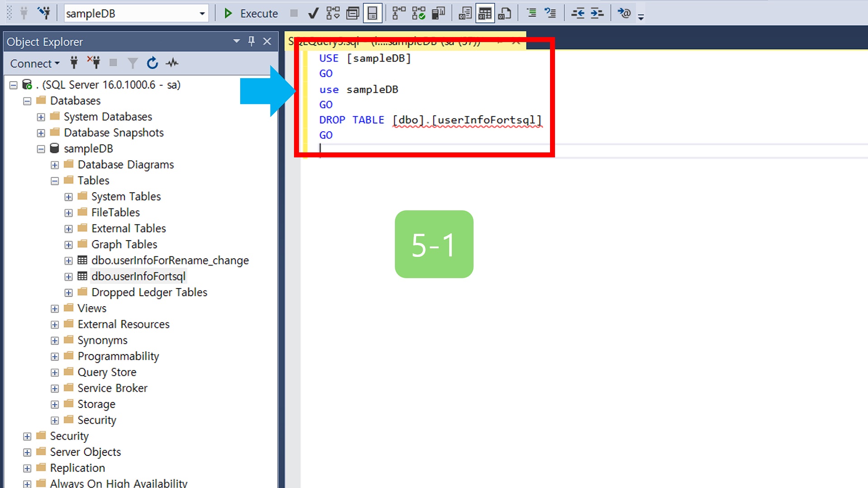Open the Activity Monitor icon

coord(172,63)
